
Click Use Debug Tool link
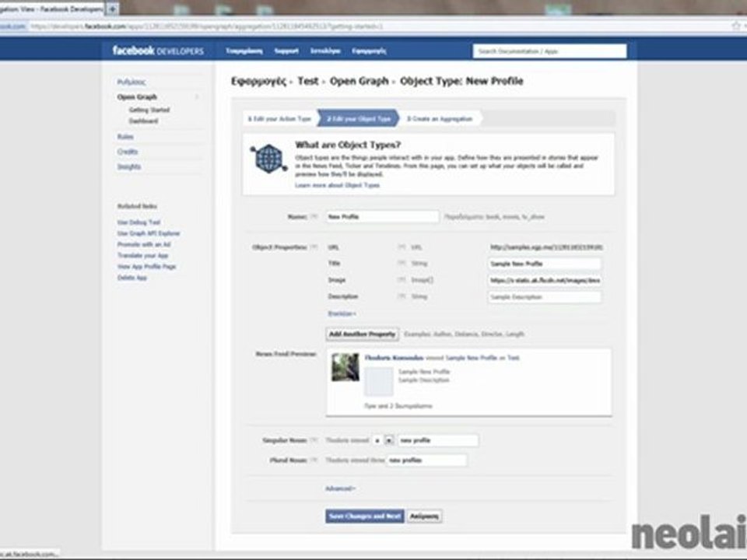(x=139, y=222)
